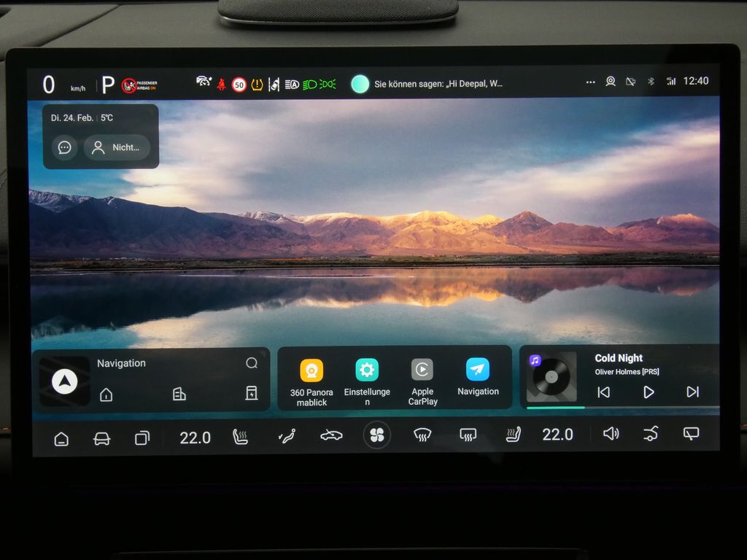Play the song Cold Night
The image size is (747, 560).
648,392
